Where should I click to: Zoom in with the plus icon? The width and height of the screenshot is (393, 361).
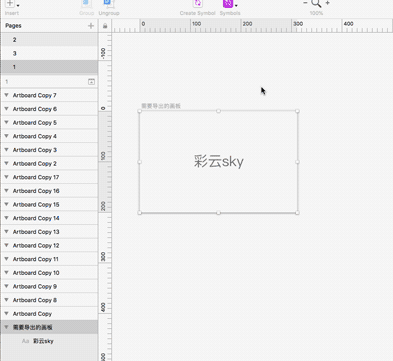point(328,3)
